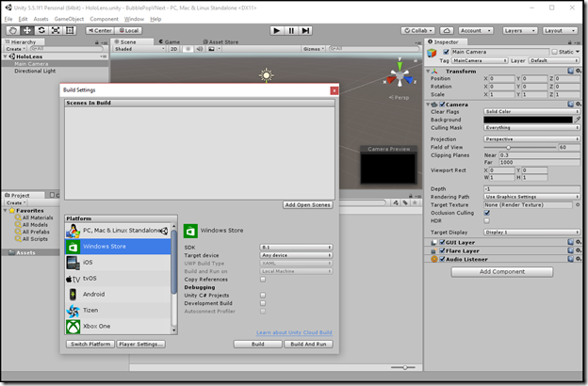Toggle Flare Layer component checkbox

[x=442, y=250]
